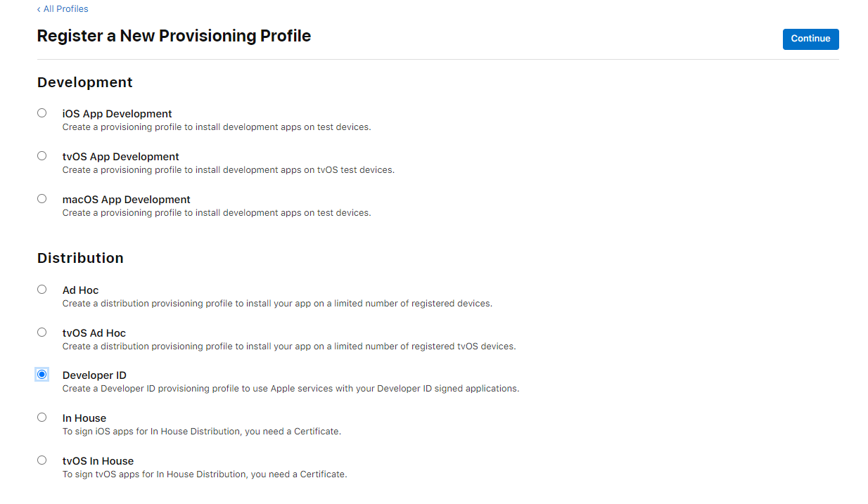Select the macOS App Development radio button
Viewport: 868px width, 504px height.
[x=42, y=199]
